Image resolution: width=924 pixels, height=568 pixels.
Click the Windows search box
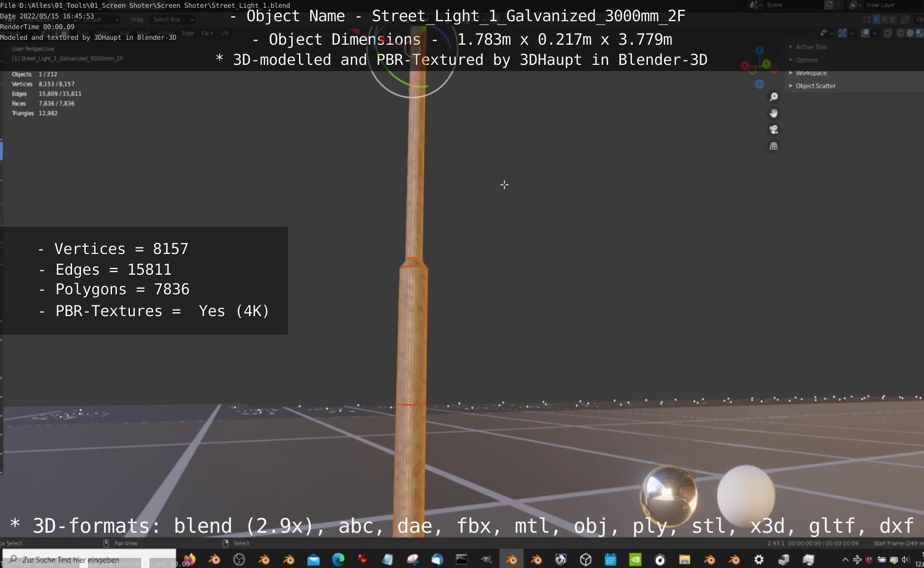click(89, 559)
